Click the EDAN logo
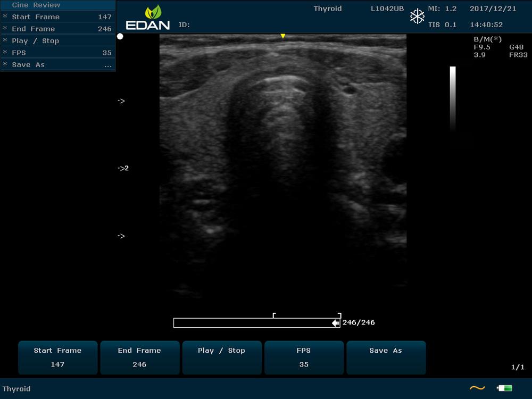Screen dimensions: 532x399 coord(148,18)
